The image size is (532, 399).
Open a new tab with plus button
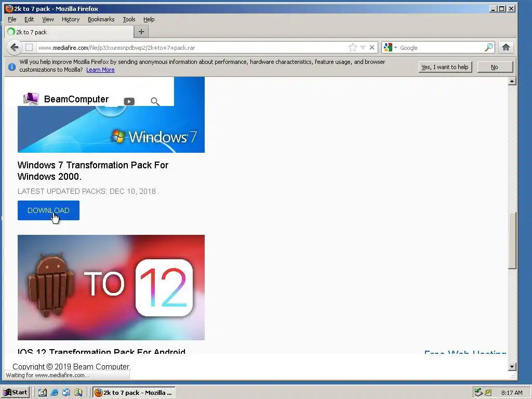(141, 32)
